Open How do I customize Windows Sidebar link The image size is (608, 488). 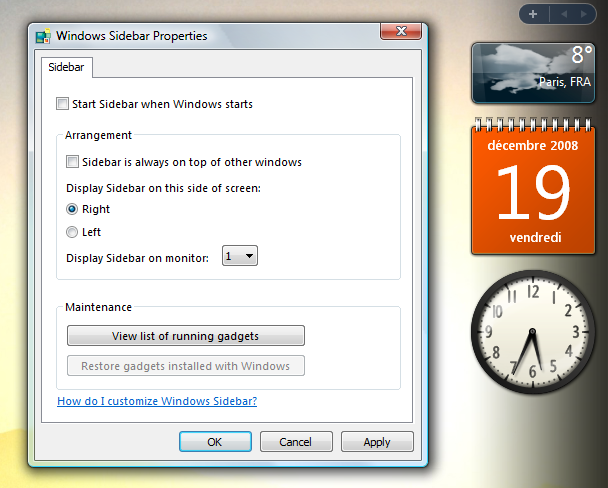[157, 401]
